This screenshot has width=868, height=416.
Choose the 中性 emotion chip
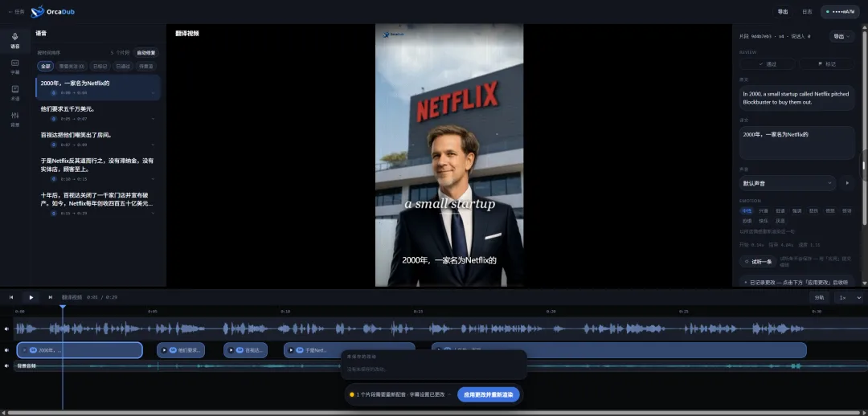747,210
